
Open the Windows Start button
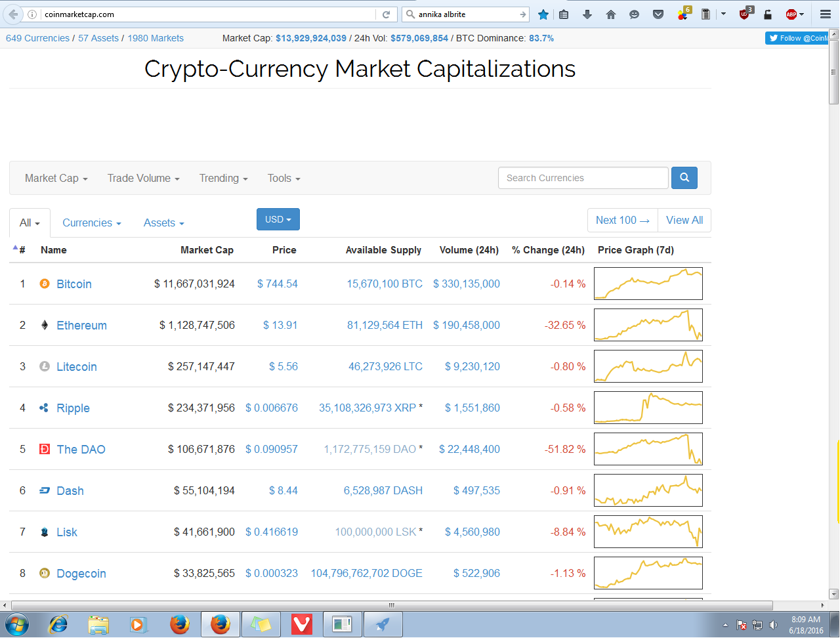(x=16, y=624)
